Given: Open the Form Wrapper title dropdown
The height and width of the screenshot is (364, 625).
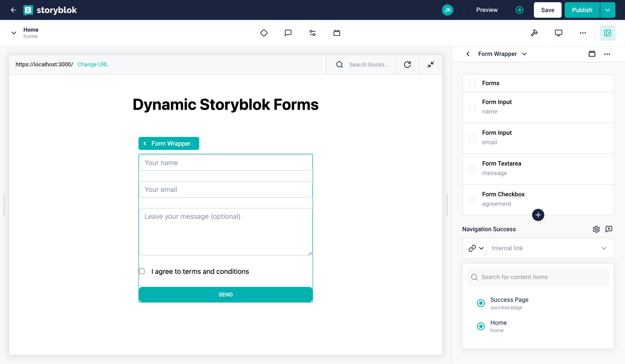Looking at the screenshot, I should click(x=524, y=54).
